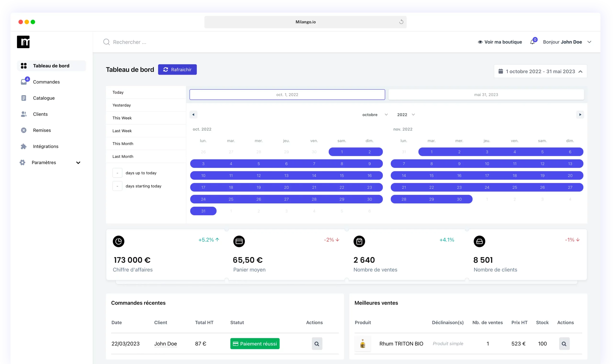Click the John Doe client link
This screenshot has height=364, width=613.
click(165, 344)
